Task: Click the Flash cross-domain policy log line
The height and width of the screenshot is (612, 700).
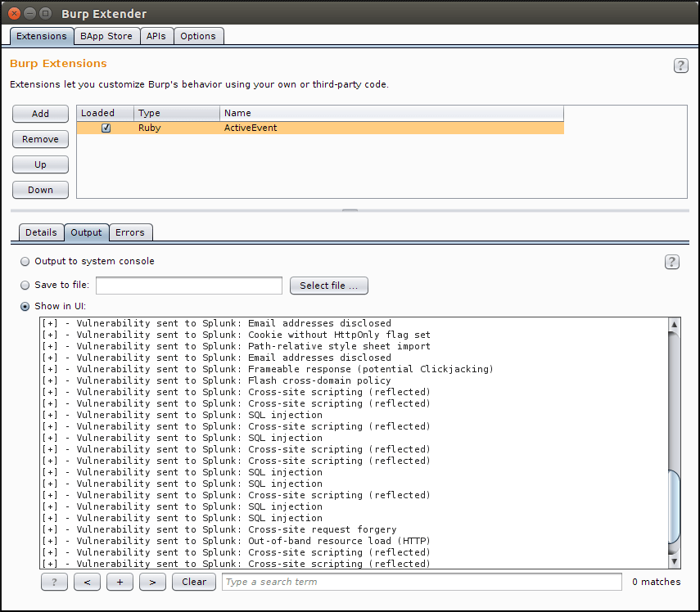Action: (x=216, y=380)
